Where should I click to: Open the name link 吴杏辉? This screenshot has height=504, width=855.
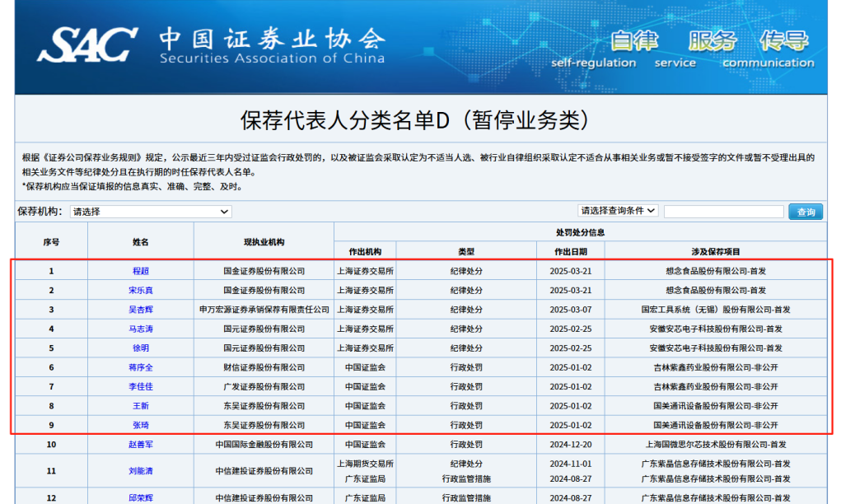tap(141, 310)
